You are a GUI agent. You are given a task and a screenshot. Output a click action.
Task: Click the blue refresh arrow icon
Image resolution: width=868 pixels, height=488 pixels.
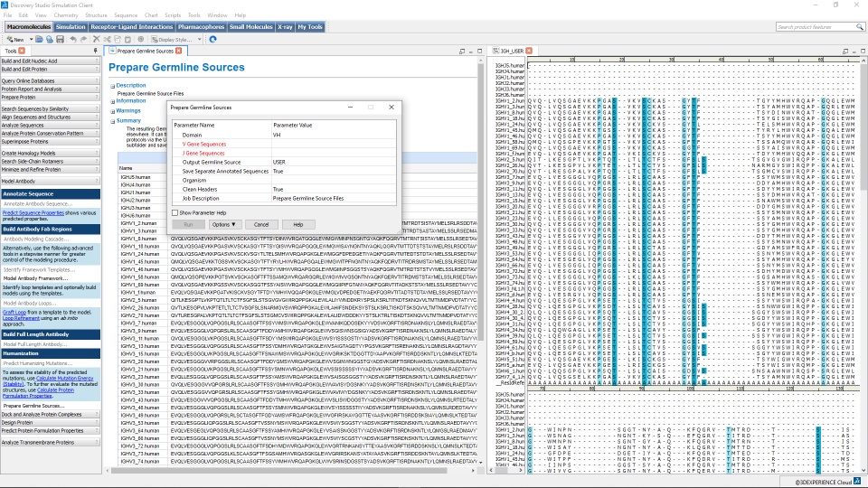tap(213, 40)
